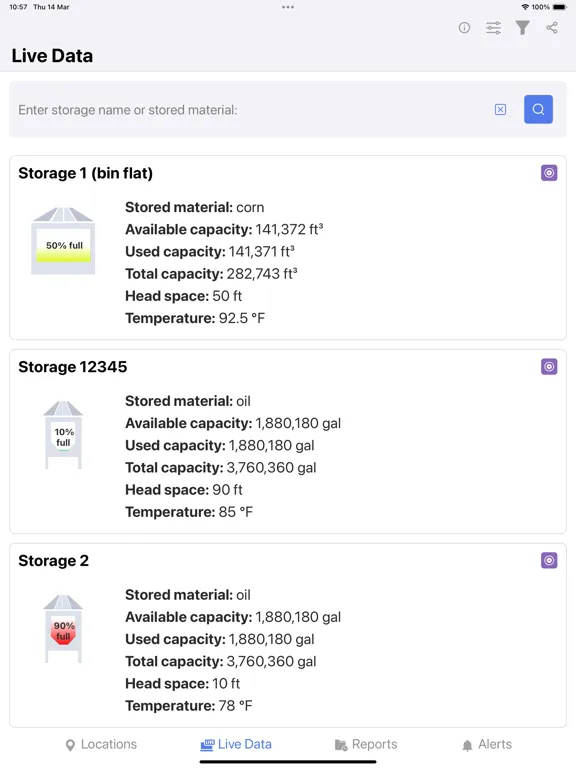576x768 pixels.
Task: Open the sliders settings icon
Action: pos(493,28)
